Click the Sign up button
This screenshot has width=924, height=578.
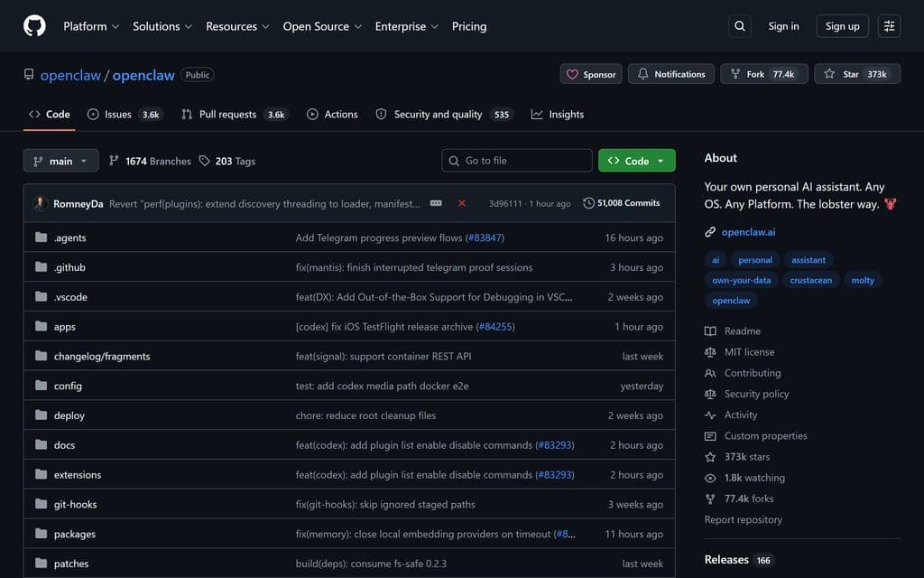tap(842, 26)
